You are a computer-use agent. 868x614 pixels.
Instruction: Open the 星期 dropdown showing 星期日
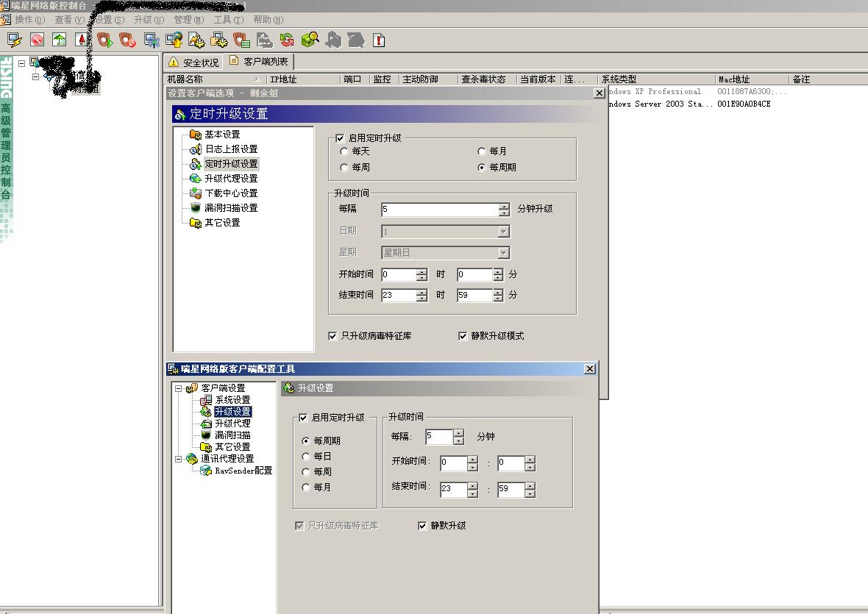point(503,253)
